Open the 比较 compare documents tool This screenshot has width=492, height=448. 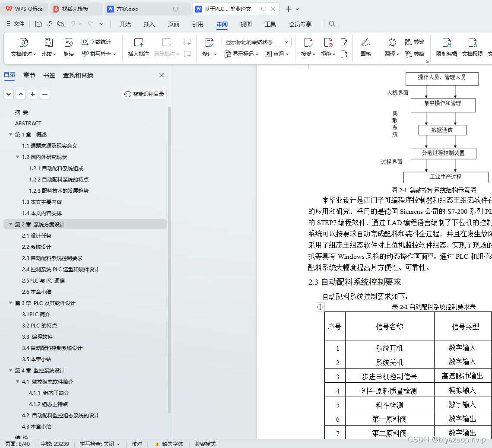point(49,48)
